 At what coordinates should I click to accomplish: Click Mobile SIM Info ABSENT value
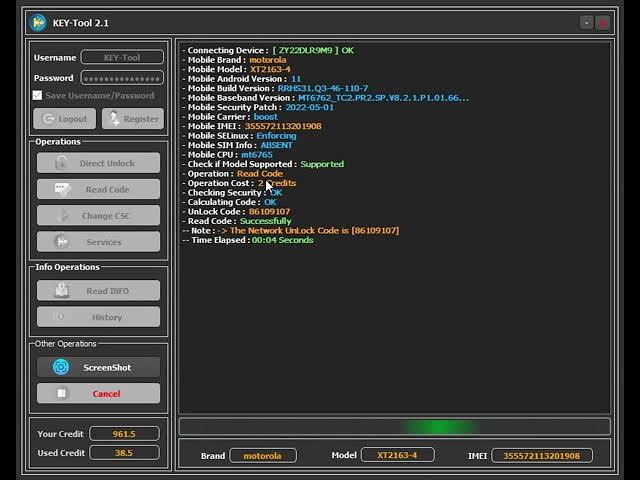(x=277, y=145)
